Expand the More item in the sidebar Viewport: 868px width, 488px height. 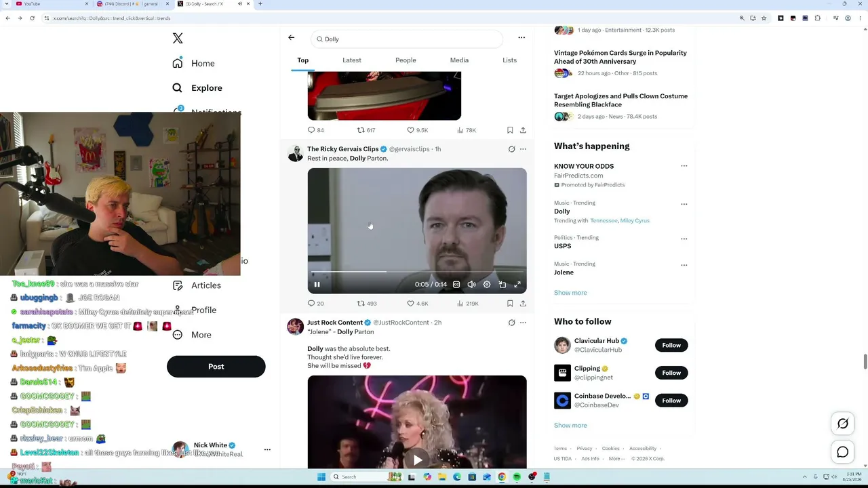192,335
